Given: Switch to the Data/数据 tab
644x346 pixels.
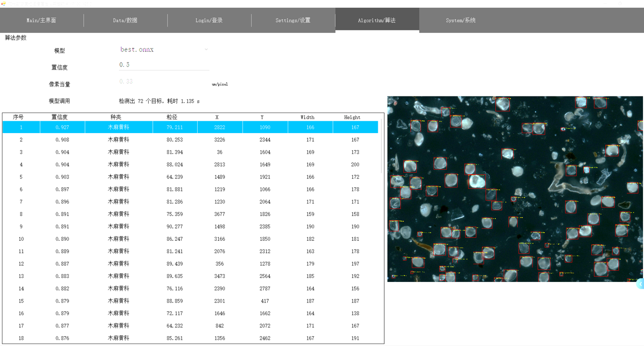Looking at the screenshot, I should (x=125, y=21).
